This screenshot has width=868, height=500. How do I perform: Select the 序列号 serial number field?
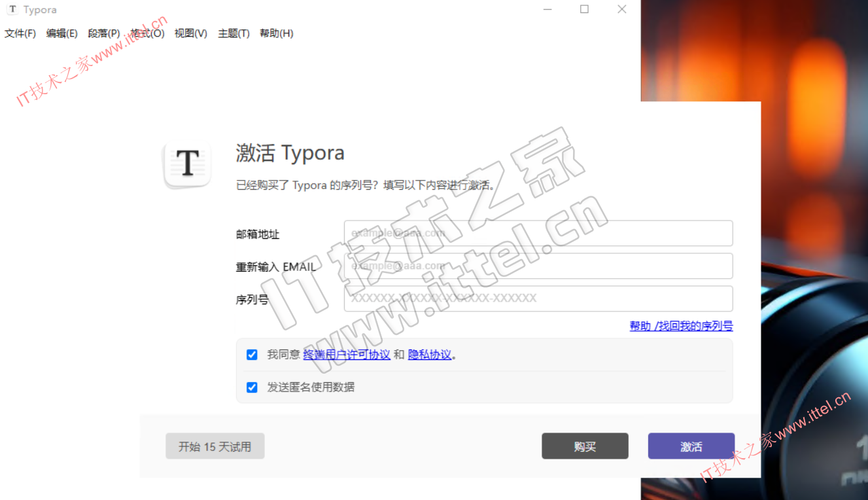coord(538,298)
